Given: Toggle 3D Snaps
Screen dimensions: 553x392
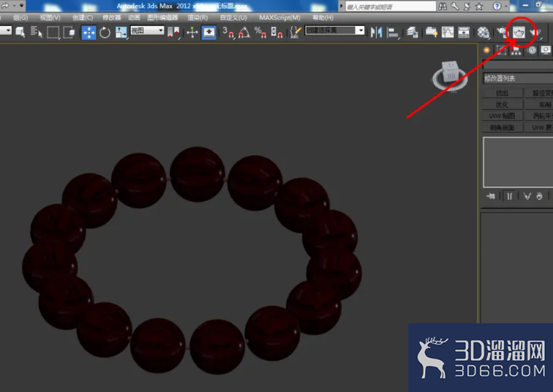Looking at the screenshot, I should tap(228, 33).
